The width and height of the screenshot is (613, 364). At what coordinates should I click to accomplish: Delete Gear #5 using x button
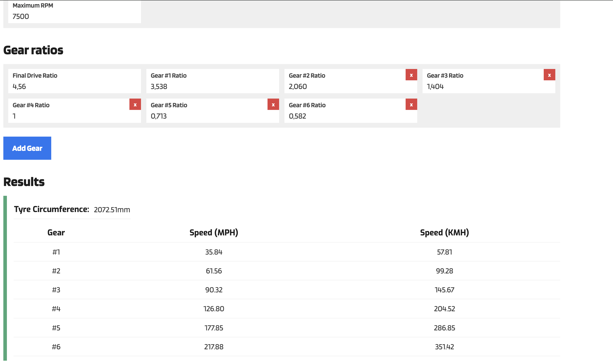point(273,105)
